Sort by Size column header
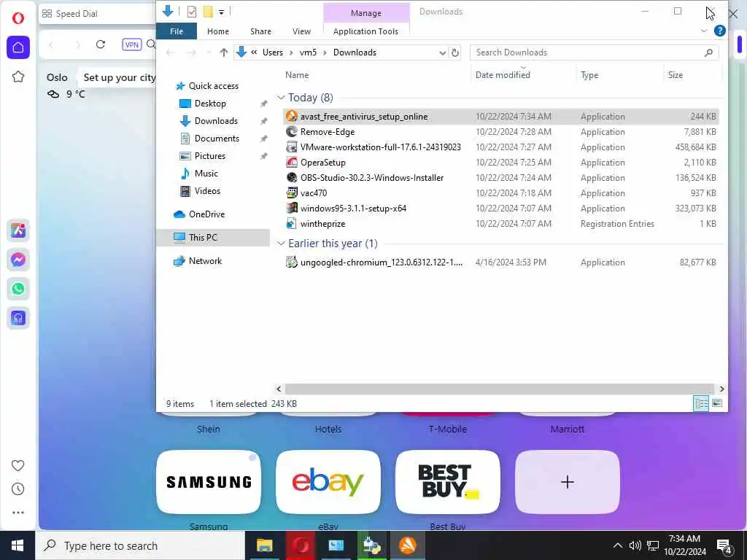747x560 pixels. click(x=675, y=75)
